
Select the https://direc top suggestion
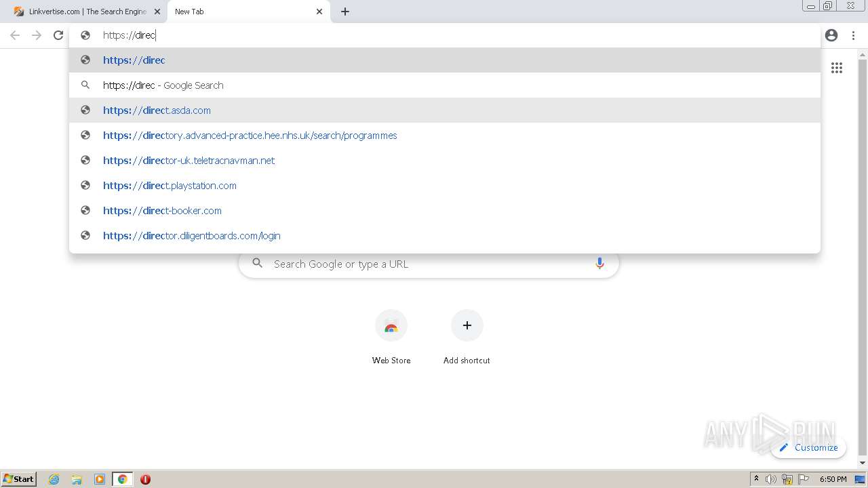445,60
